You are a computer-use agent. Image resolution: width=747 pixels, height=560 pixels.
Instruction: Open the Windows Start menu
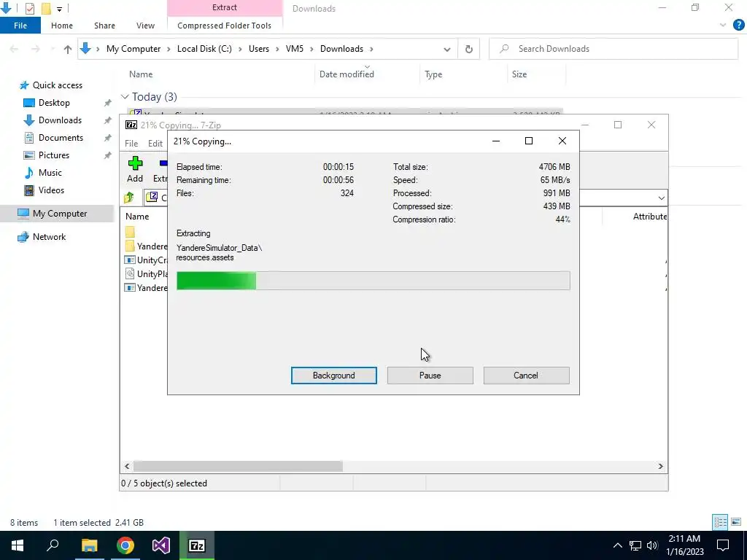coord(18,545)
